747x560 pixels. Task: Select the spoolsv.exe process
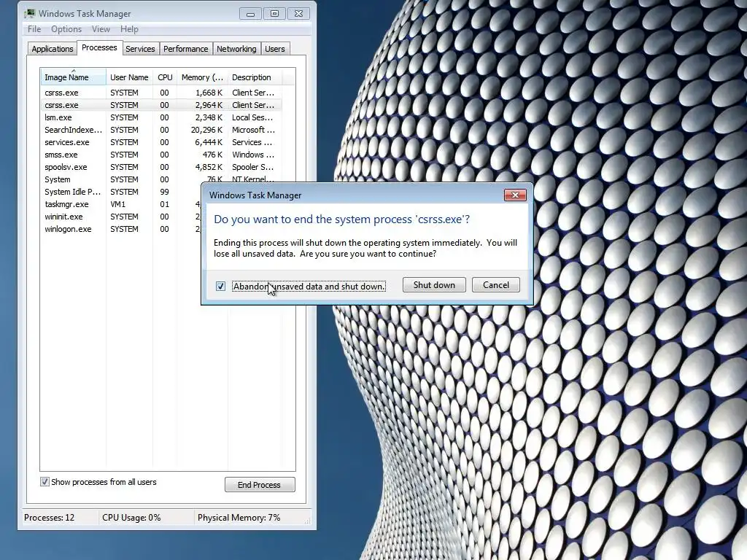(x=161, y=167)
